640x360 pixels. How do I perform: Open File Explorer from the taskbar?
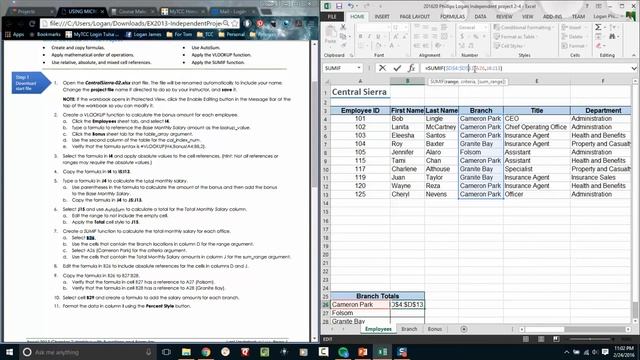(186, 352)
